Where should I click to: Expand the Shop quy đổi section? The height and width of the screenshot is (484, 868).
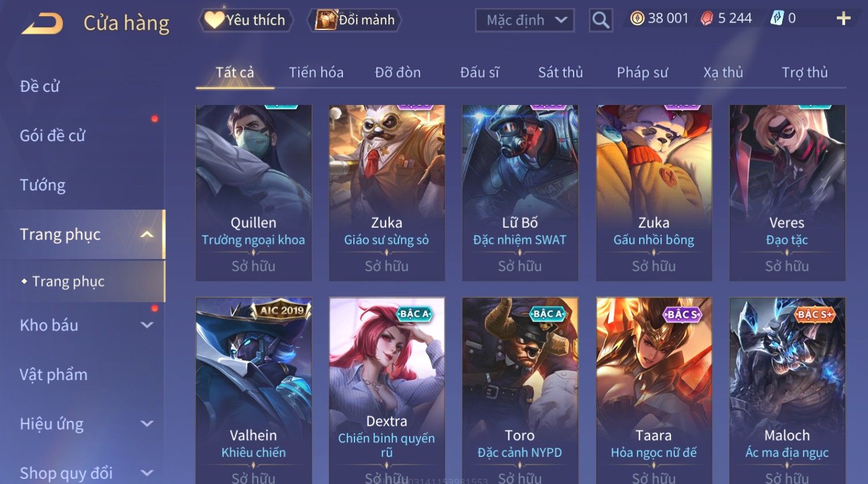click(147, 473)
